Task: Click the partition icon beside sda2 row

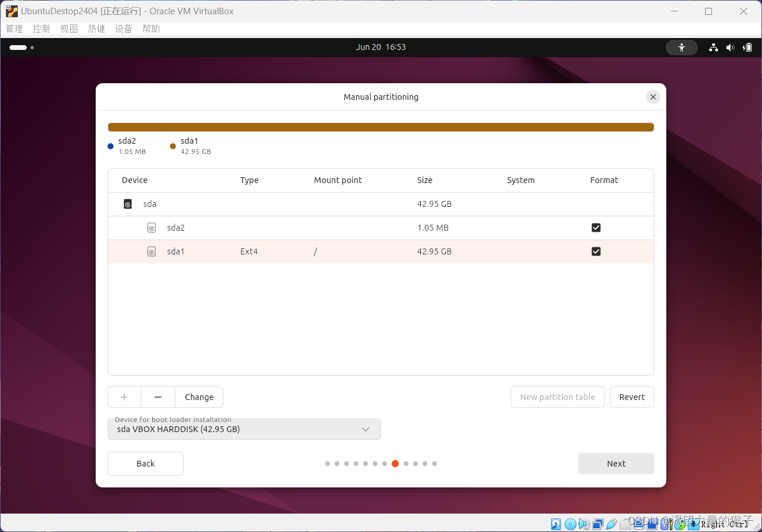Action: coord(152,228)
